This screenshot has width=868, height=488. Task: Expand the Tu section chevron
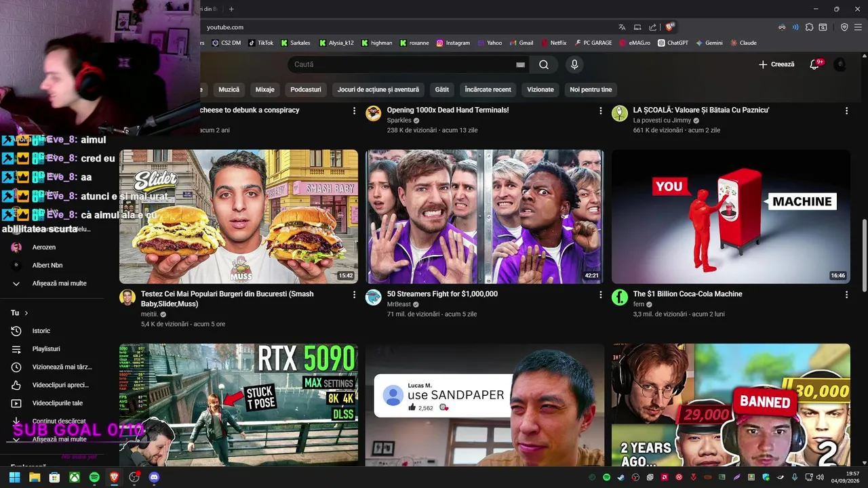[x=26, y=313]
